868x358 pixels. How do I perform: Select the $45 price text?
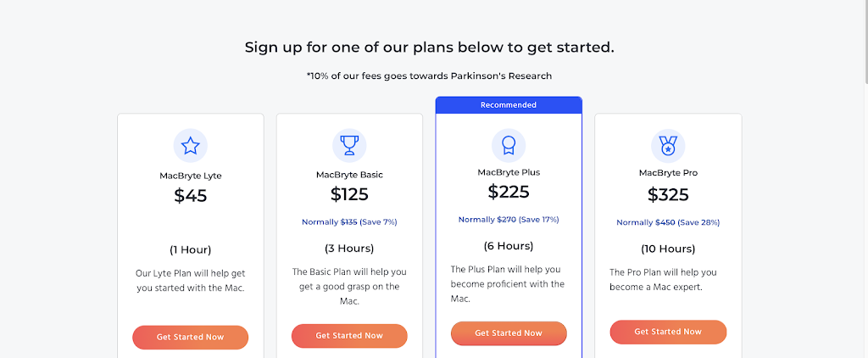pos(191,196)
